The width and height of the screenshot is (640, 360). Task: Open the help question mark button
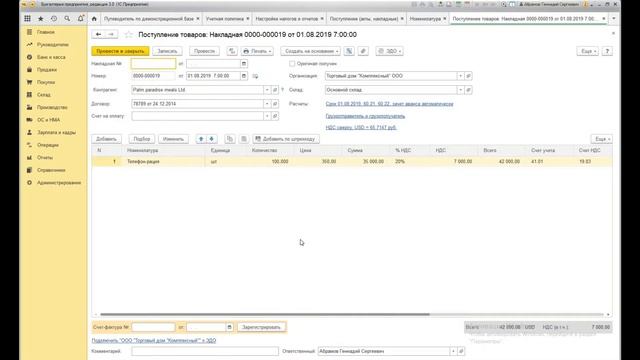[x=607, y=51]
